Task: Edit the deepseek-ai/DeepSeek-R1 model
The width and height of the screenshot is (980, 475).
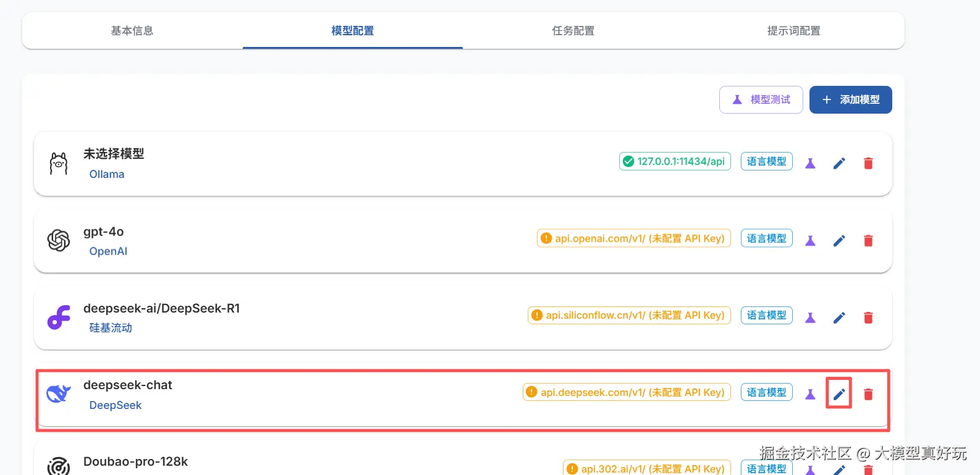Action: (x=838, y=317)
